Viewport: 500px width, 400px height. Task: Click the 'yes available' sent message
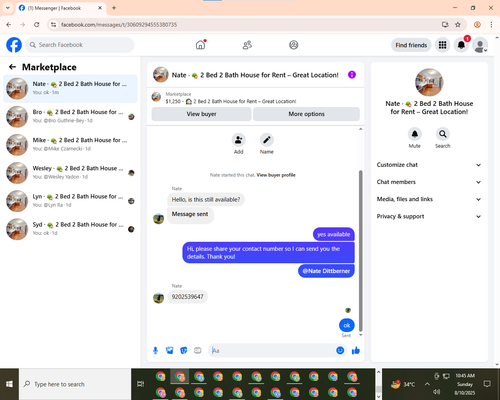click(x=334, y=234)
